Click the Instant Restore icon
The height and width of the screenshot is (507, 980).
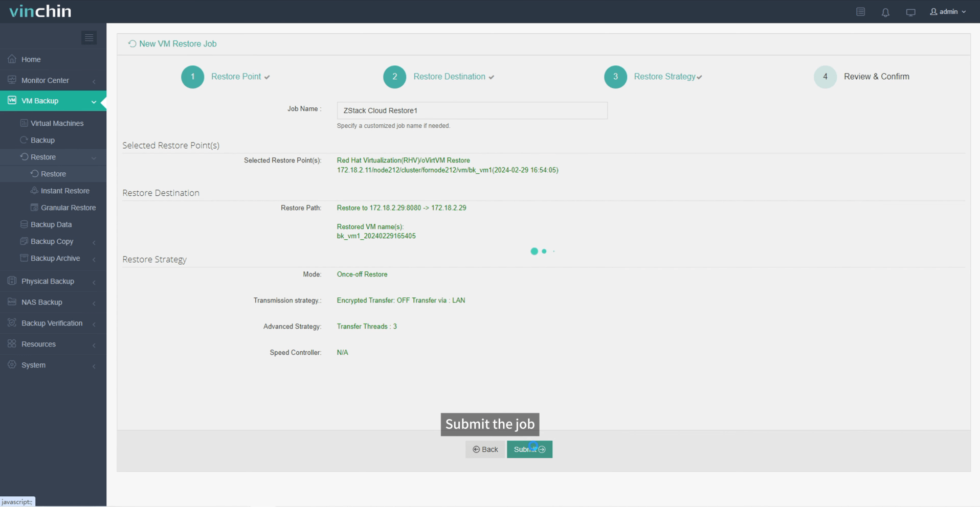pos(34,191)
